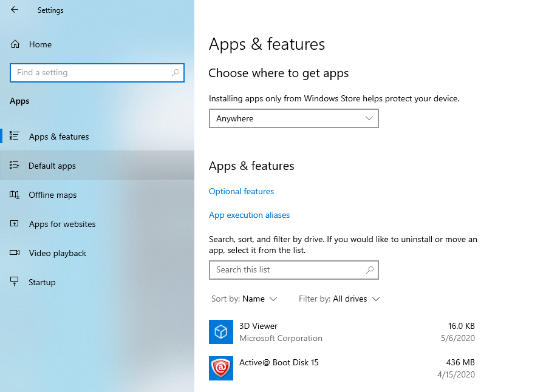The height and width of the screenshot is (392, 546).
Task: Open the Sort by Name dropdown
Action: [244, 299]
